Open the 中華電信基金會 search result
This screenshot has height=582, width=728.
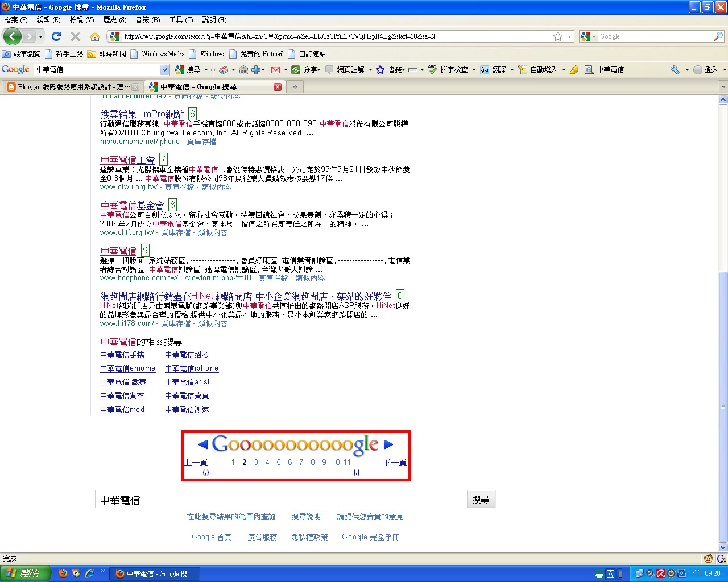(132, 206)
